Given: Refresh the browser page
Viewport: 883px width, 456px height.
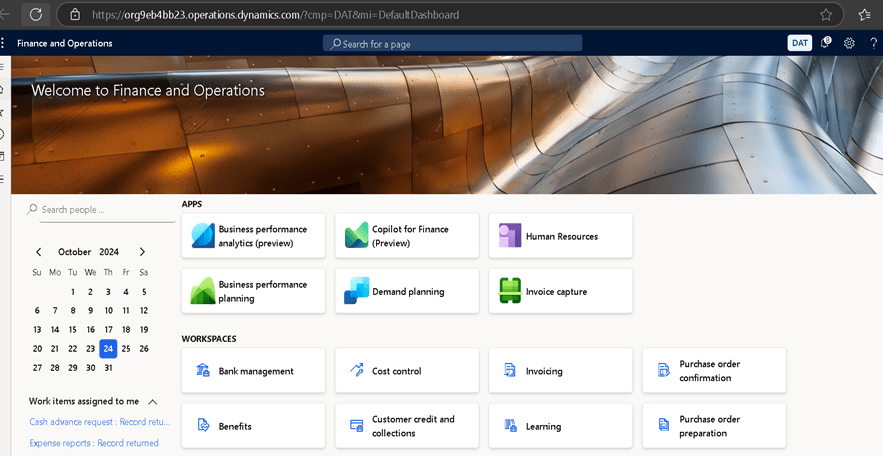Looking at the screenshot, I should [x=36, y=15].
